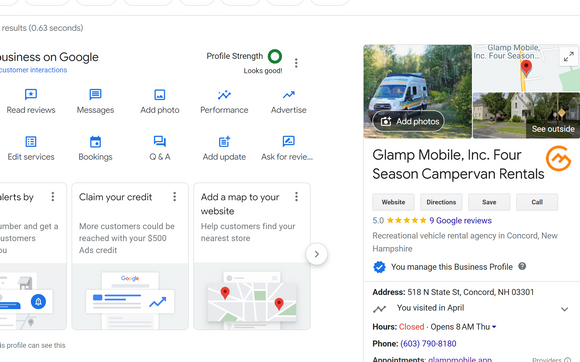The width and height of the screenshot is (580, 362).
Task: Open the Profile Strength ring indicator
Action: click(275, 56)
